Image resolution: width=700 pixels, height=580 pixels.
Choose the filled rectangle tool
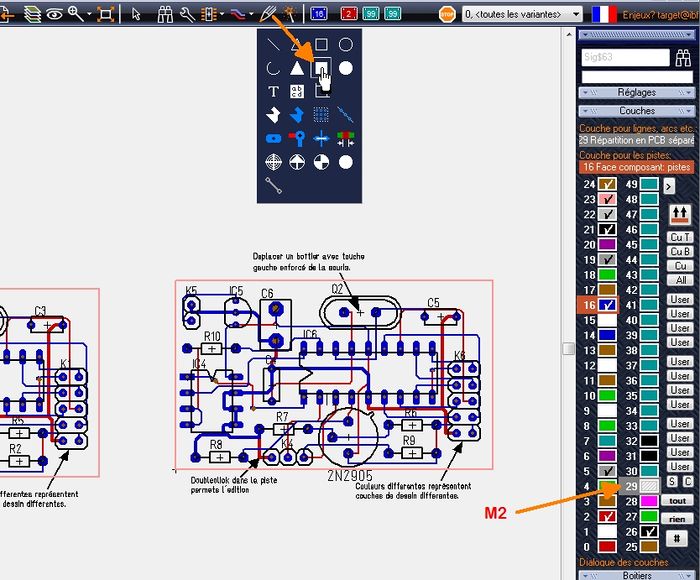[321, 68]
